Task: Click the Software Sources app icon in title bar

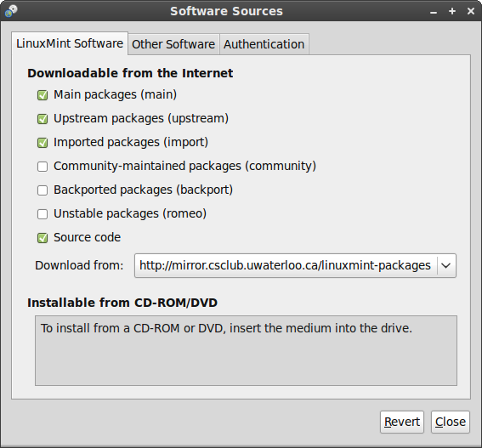Action: point(11,11)
